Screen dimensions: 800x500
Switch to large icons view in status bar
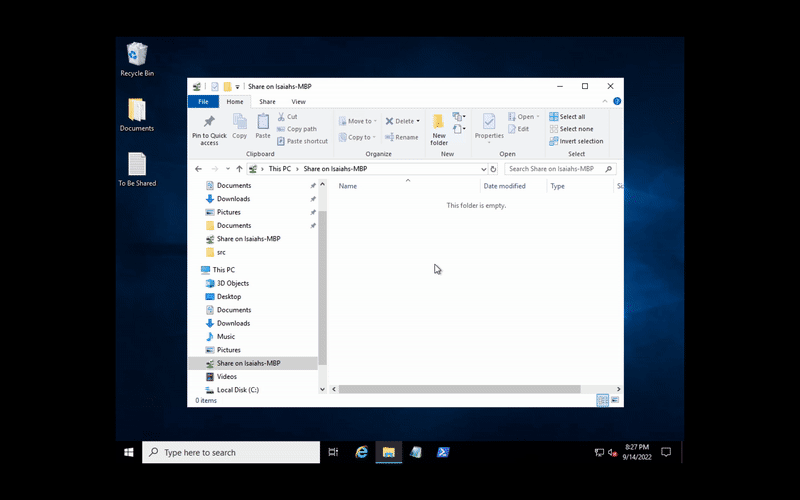[x=613, y=400]
